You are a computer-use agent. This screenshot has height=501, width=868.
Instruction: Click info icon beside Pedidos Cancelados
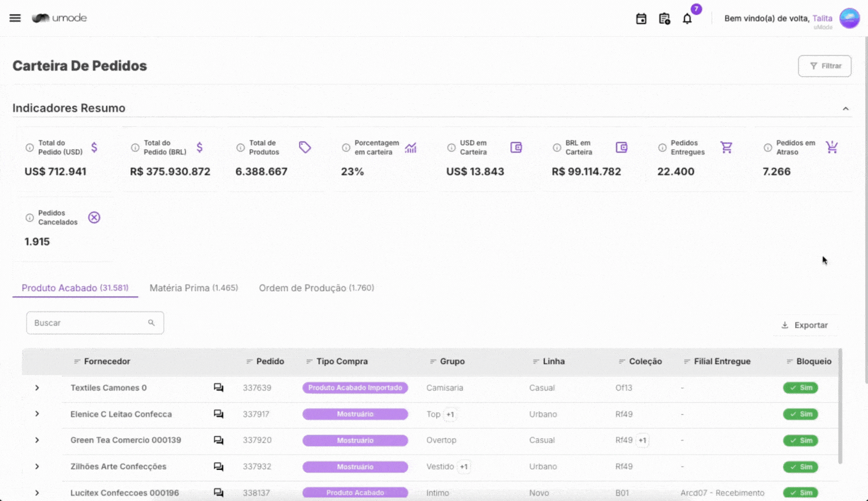pos(29,218)
